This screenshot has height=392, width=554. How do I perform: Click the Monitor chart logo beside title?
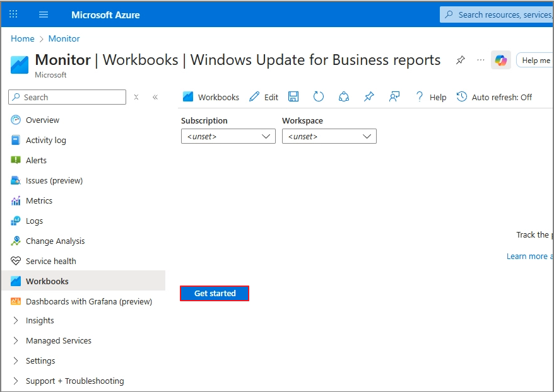pyautogui.click(x=20, y=64)
